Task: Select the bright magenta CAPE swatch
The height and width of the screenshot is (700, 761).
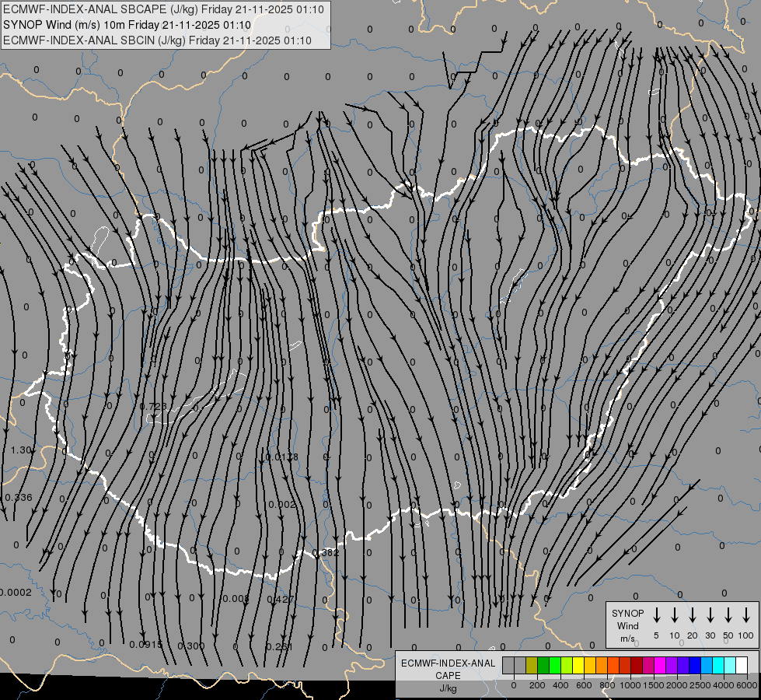Action: [660, 665]
